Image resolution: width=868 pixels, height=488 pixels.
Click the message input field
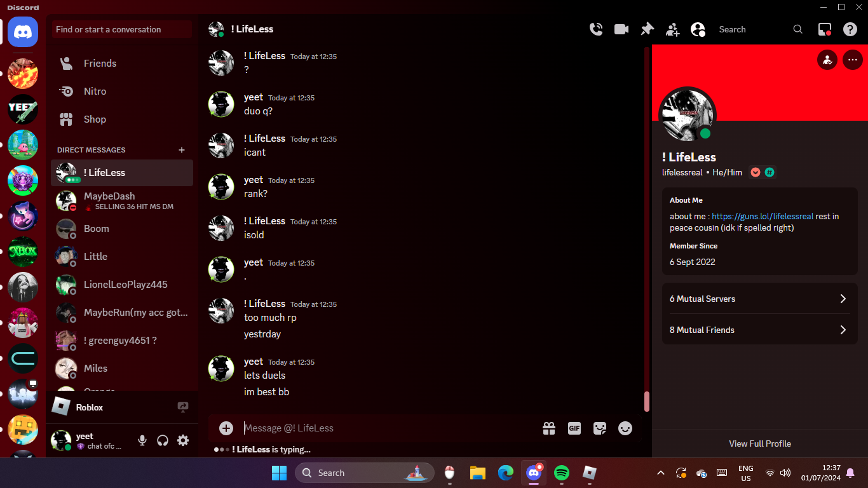pos(388,428)
